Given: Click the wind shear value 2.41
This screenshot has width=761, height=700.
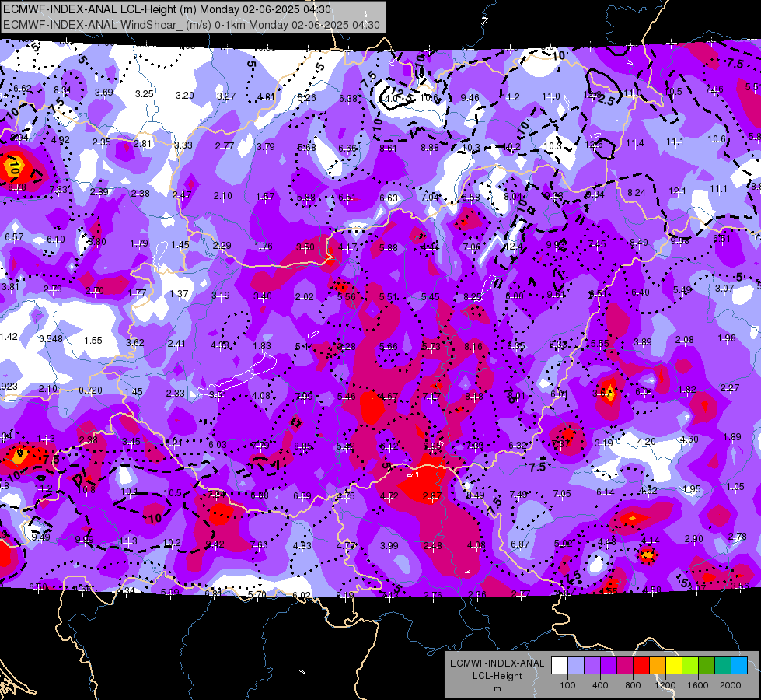Looking at the screenshot, I should tap(176, 344).
